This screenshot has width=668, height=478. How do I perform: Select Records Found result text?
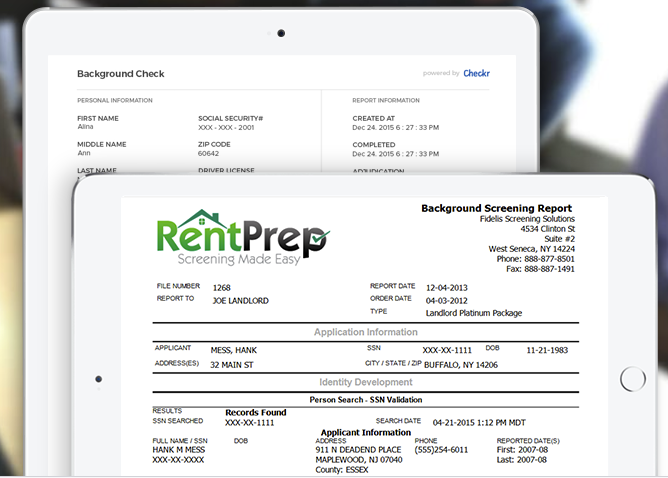(256, 412)
